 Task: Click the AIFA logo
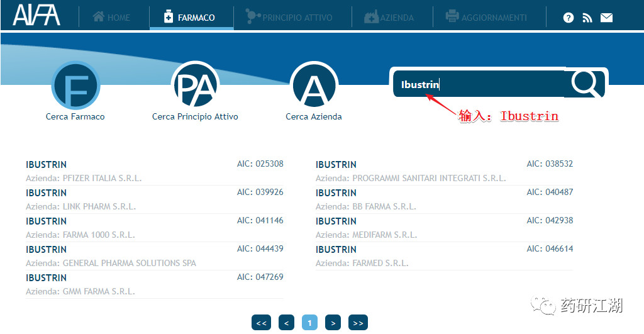(x=36, y=16)
